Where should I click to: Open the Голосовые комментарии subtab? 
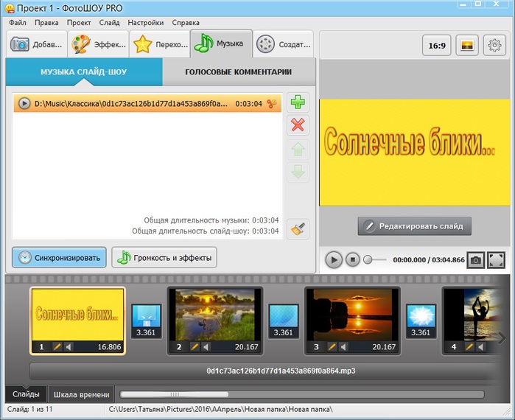[239, 72]
